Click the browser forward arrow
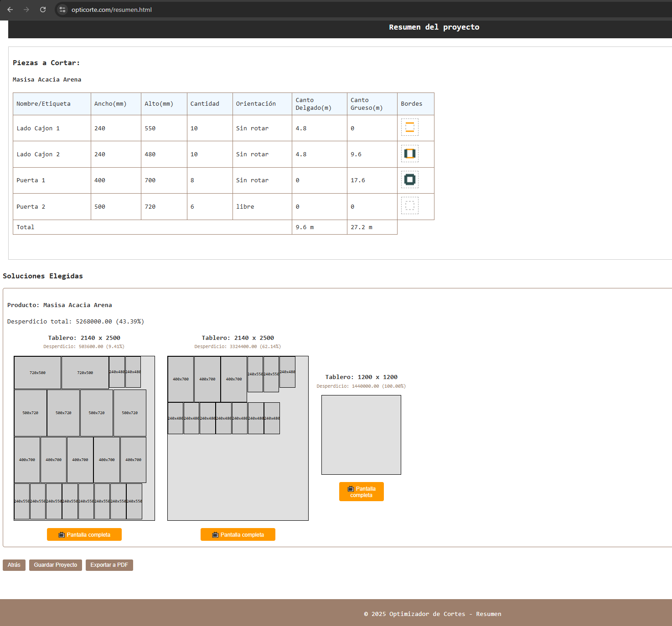672x626 pixels. point(26,10)
